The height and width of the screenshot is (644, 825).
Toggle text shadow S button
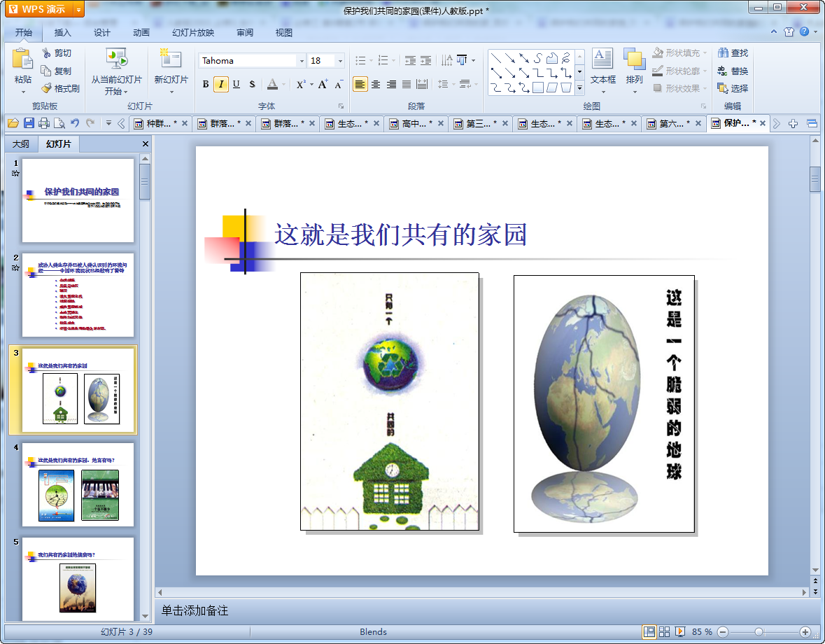[x=252, y=84]
